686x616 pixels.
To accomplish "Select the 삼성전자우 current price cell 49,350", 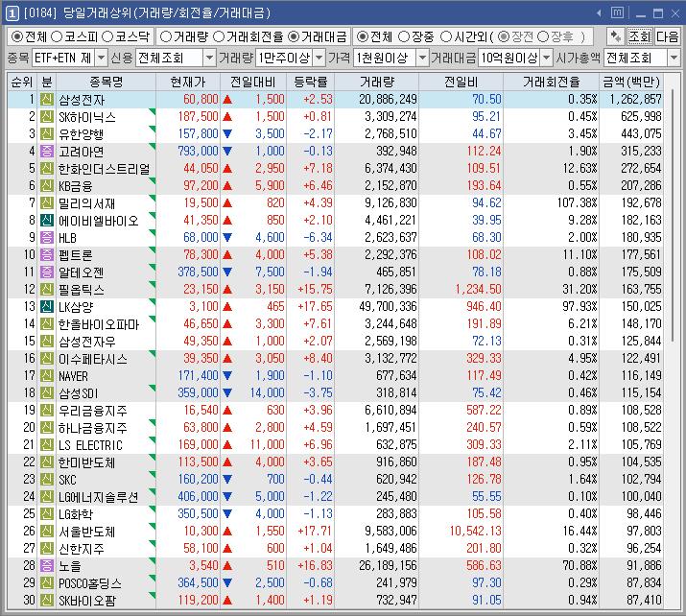I will [188, 342].
